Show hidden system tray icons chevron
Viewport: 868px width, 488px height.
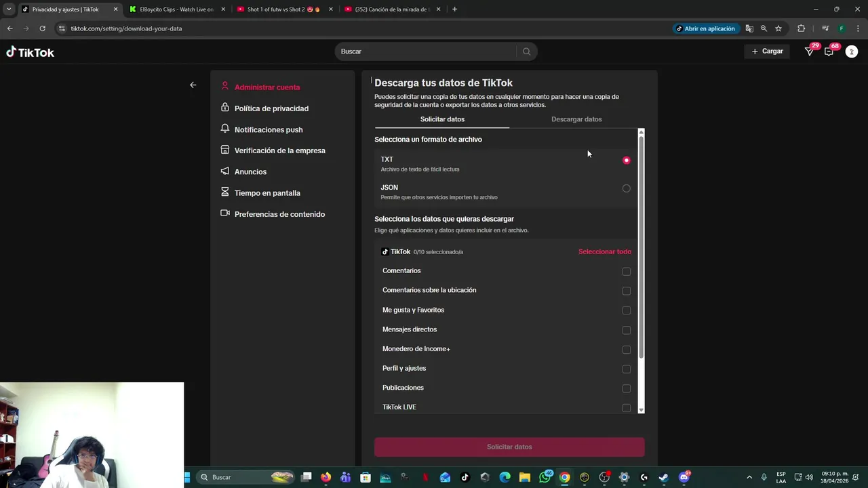(749, 477)
